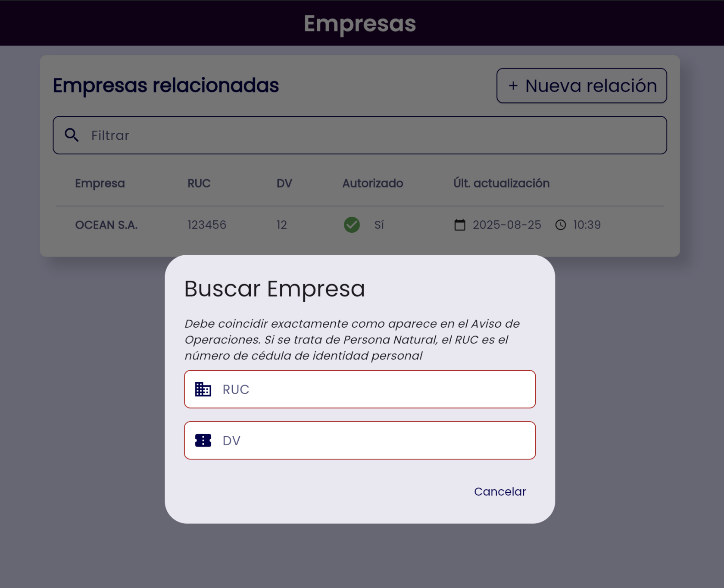
Task: Click the DV column header
Action: point(284,183)
